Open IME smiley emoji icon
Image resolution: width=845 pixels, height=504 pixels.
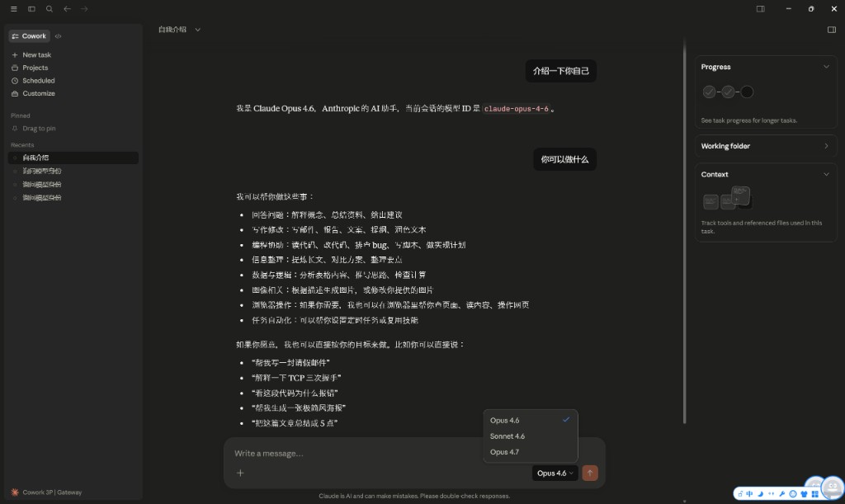[x=793, y=494]
